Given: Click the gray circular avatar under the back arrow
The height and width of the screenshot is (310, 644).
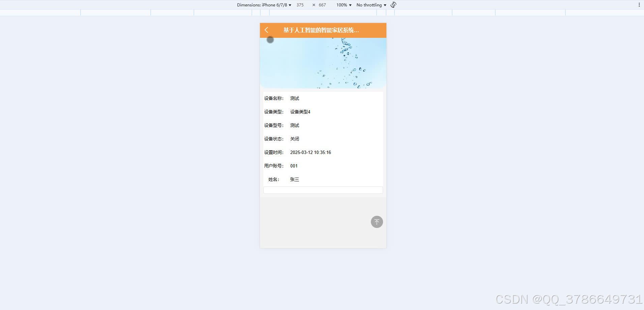Looking at the screenshot, I should (x=270, y=40).
